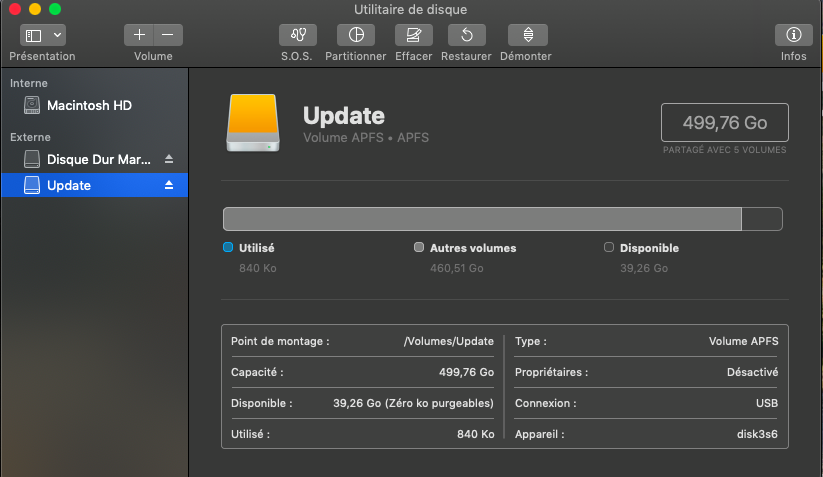
Task: Click the Effacer erase icon
Action: tap(414, 35)
